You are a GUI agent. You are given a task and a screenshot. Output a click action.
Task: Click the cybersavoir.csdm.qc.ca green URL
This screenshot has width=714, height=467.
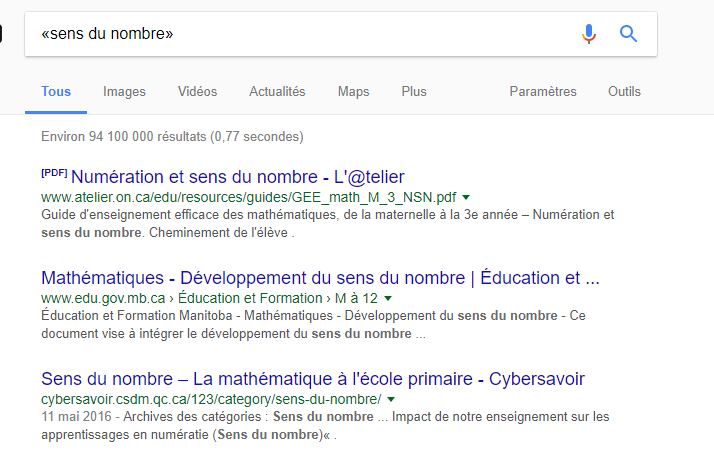(x=211, y=400)
